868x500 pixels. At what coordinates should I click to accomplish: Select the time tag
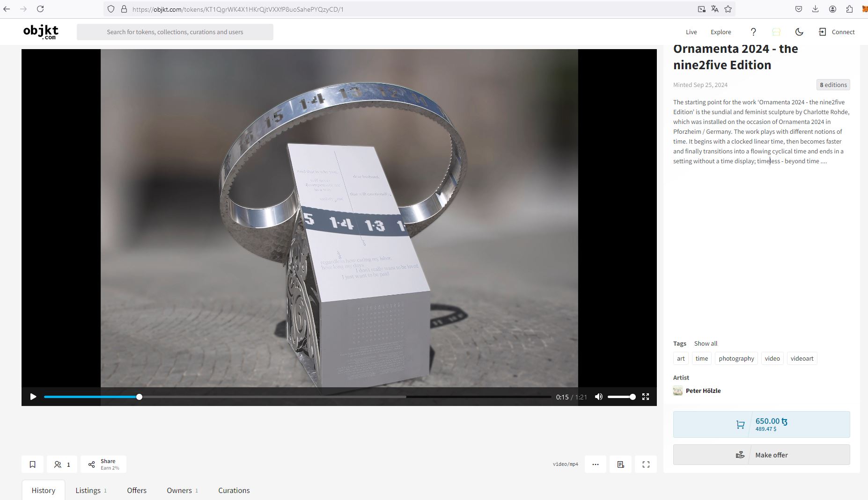[701, 358]
